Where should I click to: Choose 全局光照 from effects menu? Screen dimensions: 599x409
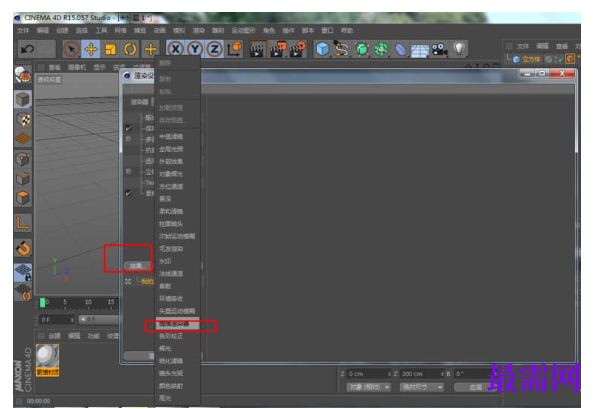point(171,149)
